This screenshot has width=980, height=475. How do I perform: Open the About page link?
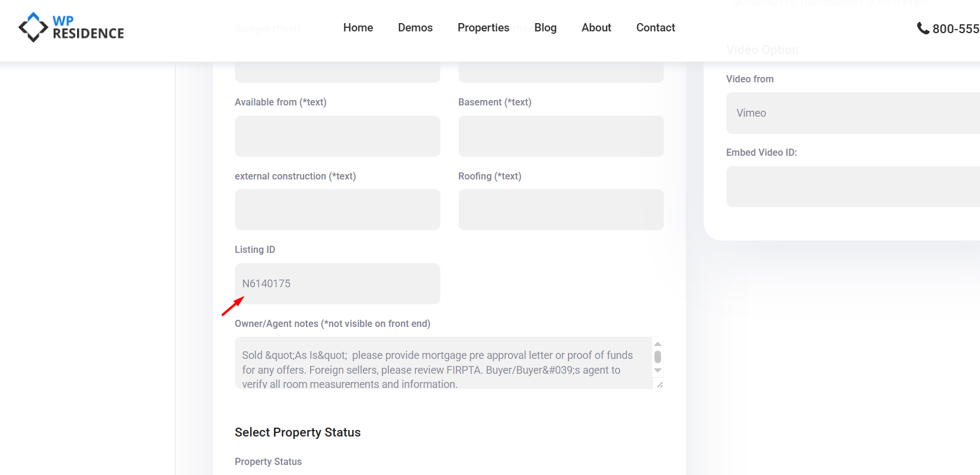coord(596,28)
